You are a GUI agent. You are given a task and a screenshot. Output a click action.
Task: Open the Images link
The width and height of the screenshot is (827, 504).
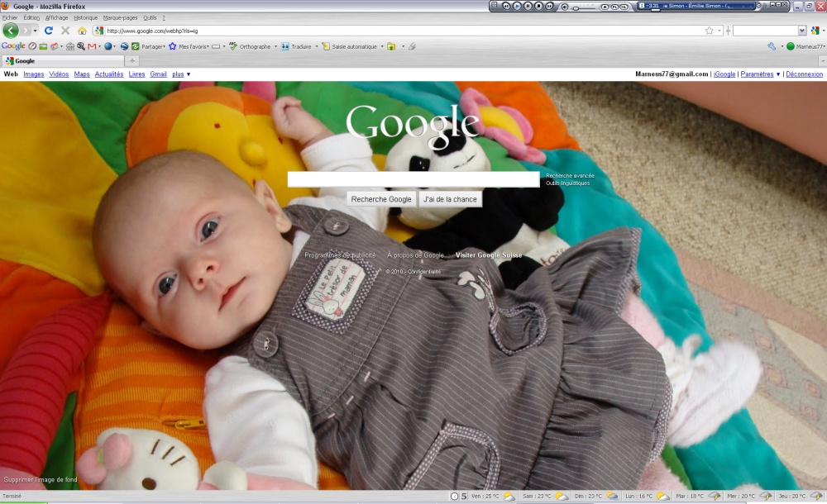click(34, 74)
